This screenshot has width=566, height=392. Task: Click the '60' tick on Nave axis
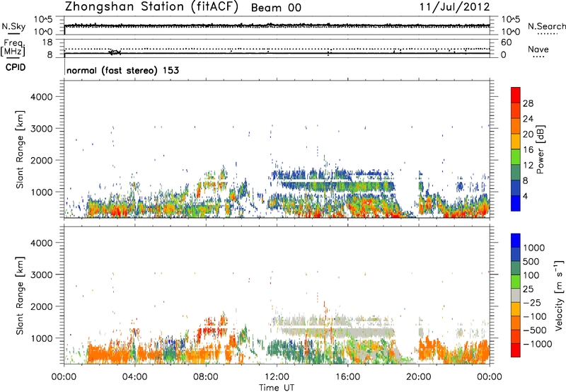[x=506, y=42]
